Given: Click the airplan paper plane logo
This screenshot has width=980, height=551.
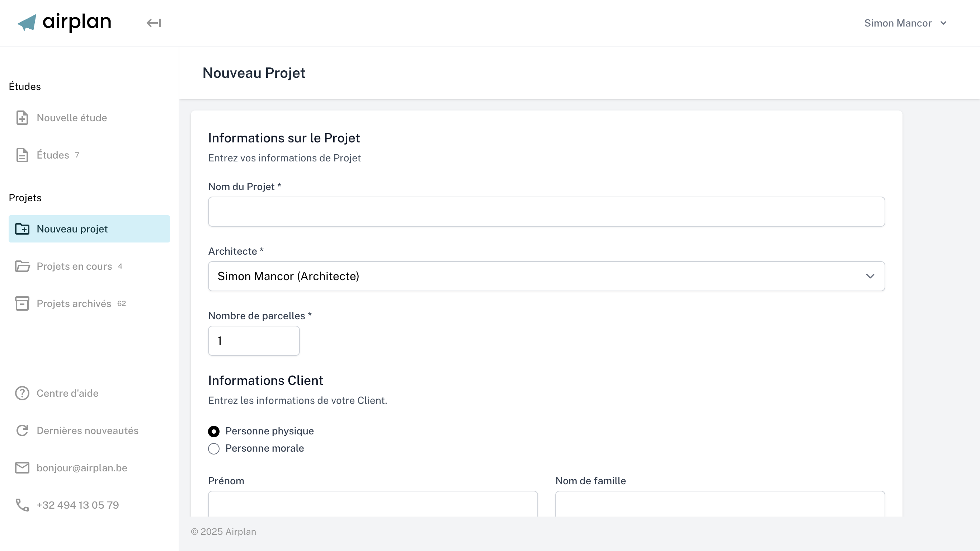Looking at the screenshot, I should [x=27, y=23].
